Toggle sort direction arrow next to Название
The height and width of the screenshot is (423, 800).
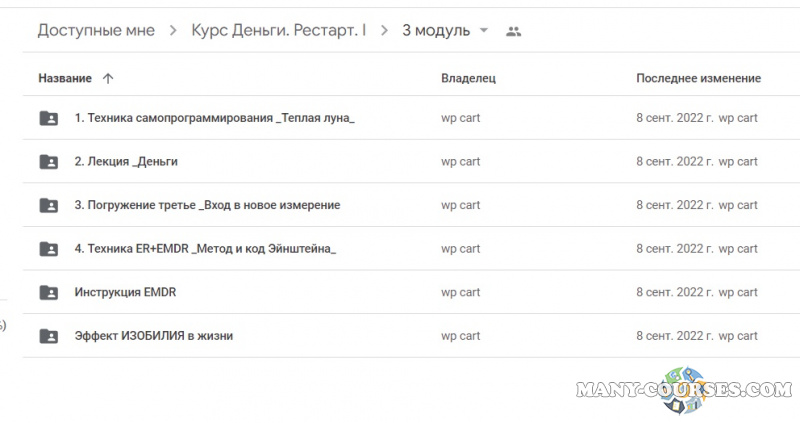[108, 78]
